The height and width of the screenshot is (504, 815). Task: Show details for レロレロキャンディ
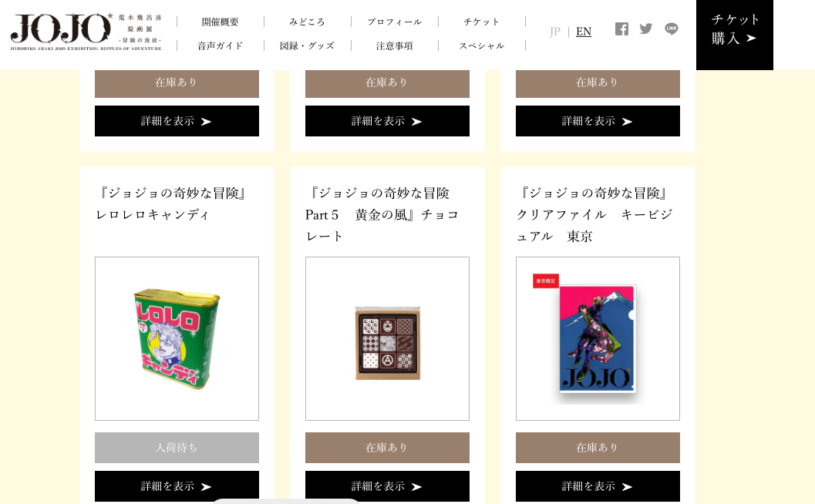coord(177,486)
